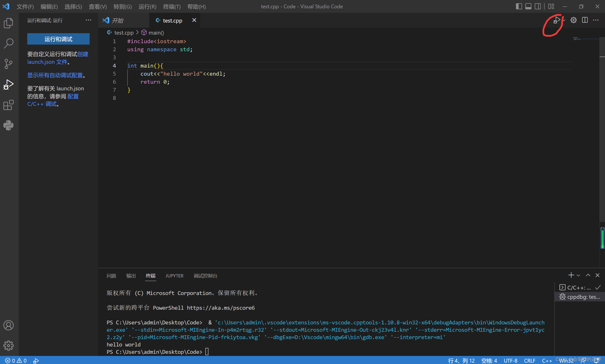Screen dimensions: 605x364
Task: Open the editor title gear settings icon
Action: pyautogui.click(x=573, y=20)
